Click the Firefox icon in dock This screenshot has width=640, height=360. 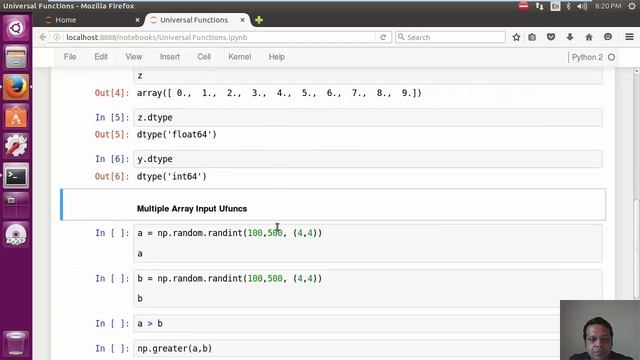[x=16, y=87]
